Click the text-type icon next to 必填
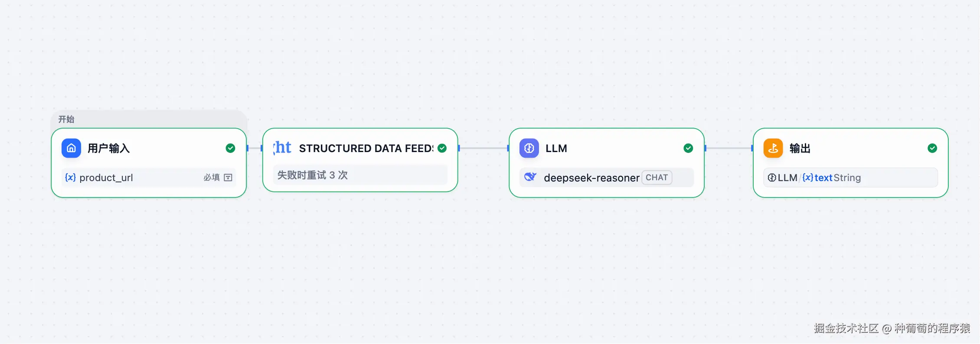The height and width of the screenshot is (344, 980). [228, 177]
